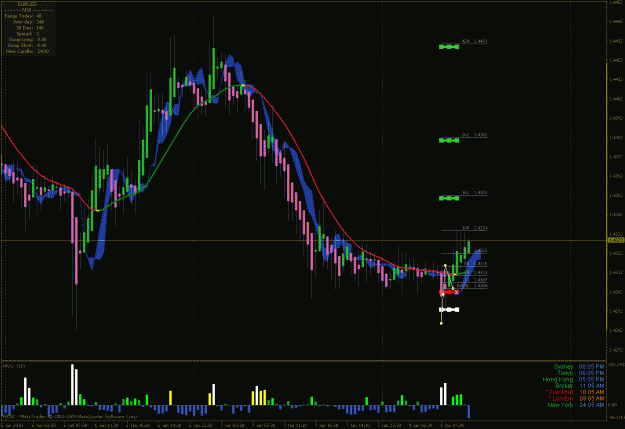This screenshot has width=625, height=429.
Task: Click the indicator sub-window name label
Action: (14, 366)
